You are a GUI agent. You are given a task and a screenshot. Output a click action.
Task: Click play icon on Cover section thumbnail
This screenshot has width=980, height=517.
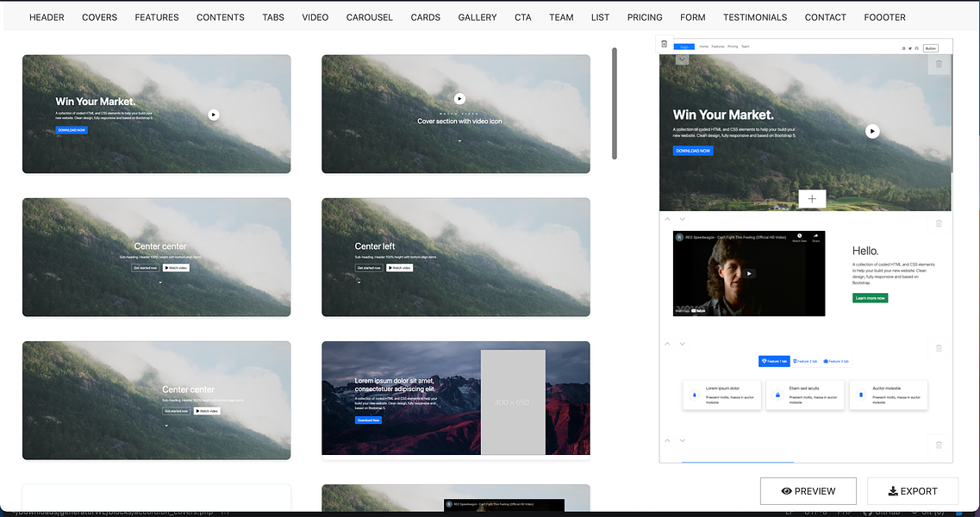point(459,99)
